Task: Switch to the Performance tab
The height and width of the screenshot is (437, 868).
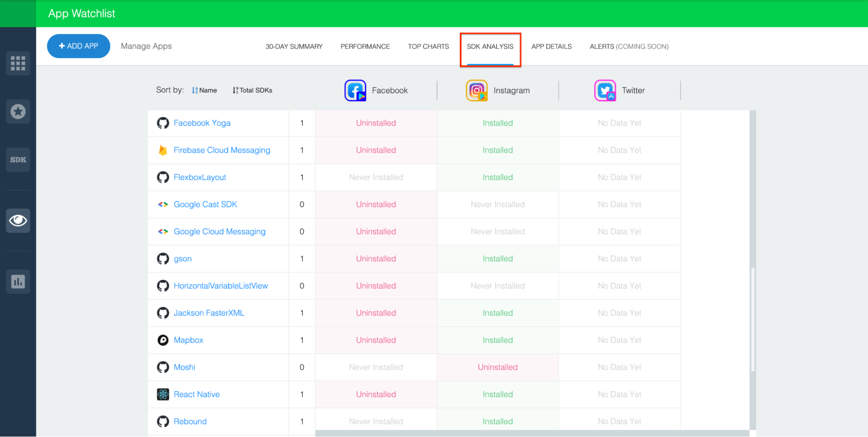Action: tap(365, 46)
